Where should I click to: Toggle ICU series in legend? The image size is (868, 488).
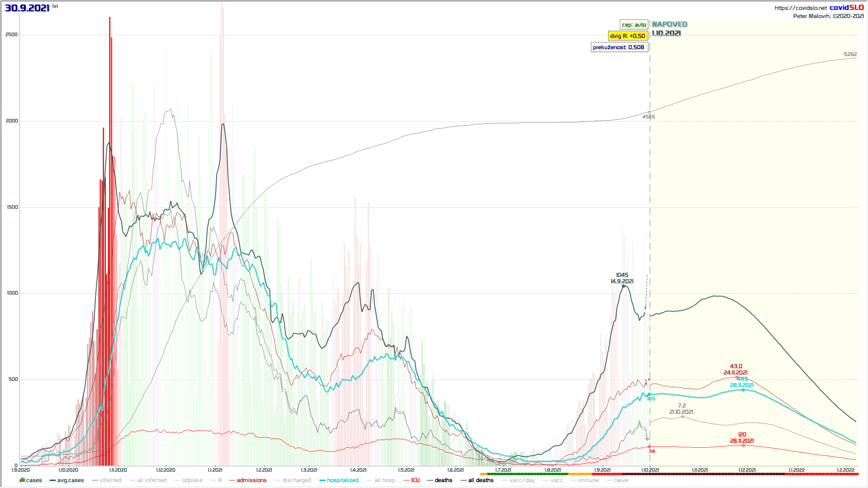[x=411, y=480]
